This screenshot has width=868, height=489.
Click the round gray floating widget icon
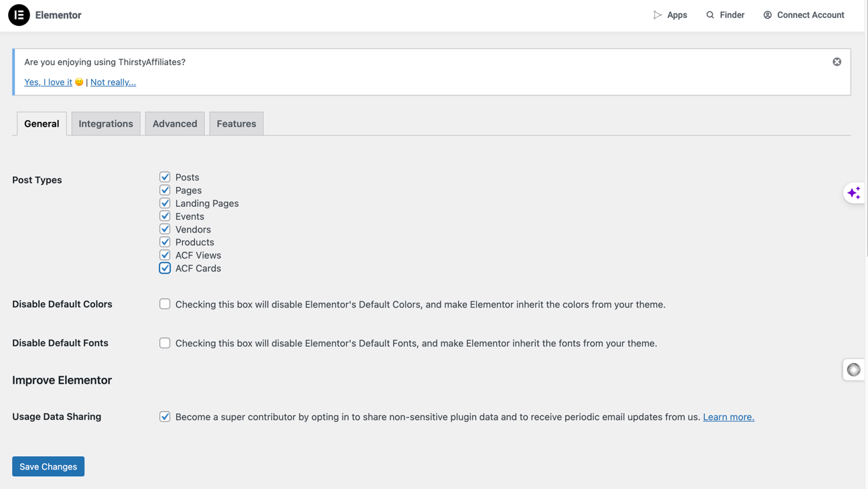854,370
